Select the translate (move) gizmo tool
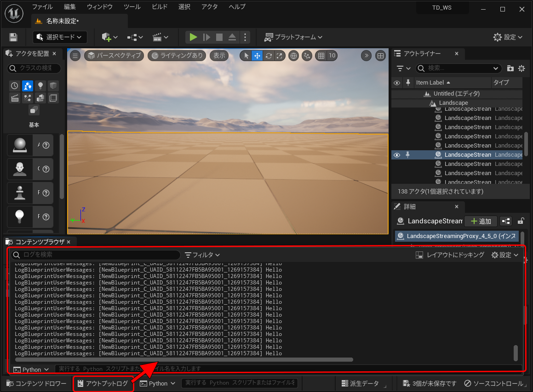 [257, 56]
